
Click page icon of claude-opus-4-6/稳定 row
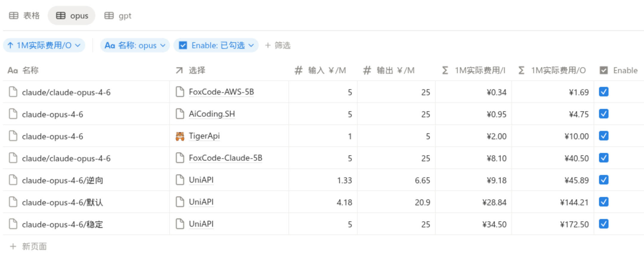pyautogui.click(x=13, y=224)
